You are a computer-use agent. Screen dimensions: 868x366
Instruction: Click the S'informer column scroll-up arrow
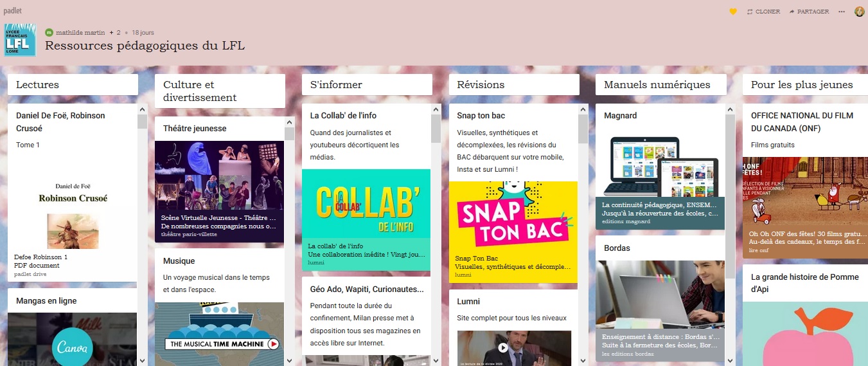point(436,109)
